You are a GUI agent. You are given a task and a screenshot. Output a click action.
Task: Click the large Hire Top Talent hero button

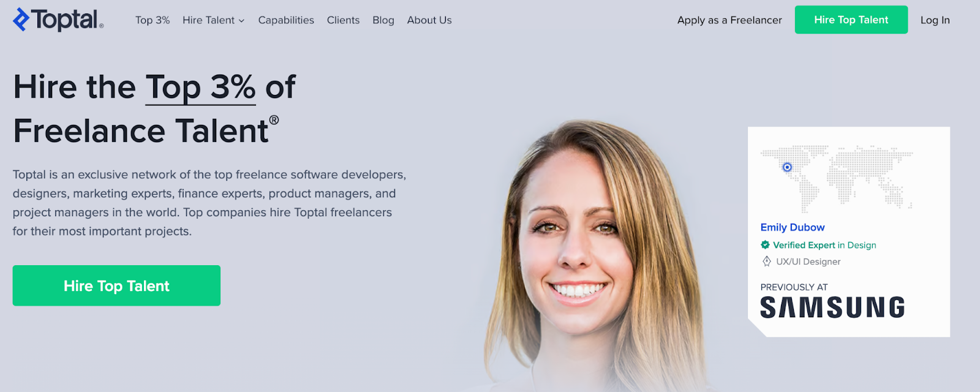pyautogui.click(x=116, y=285)
